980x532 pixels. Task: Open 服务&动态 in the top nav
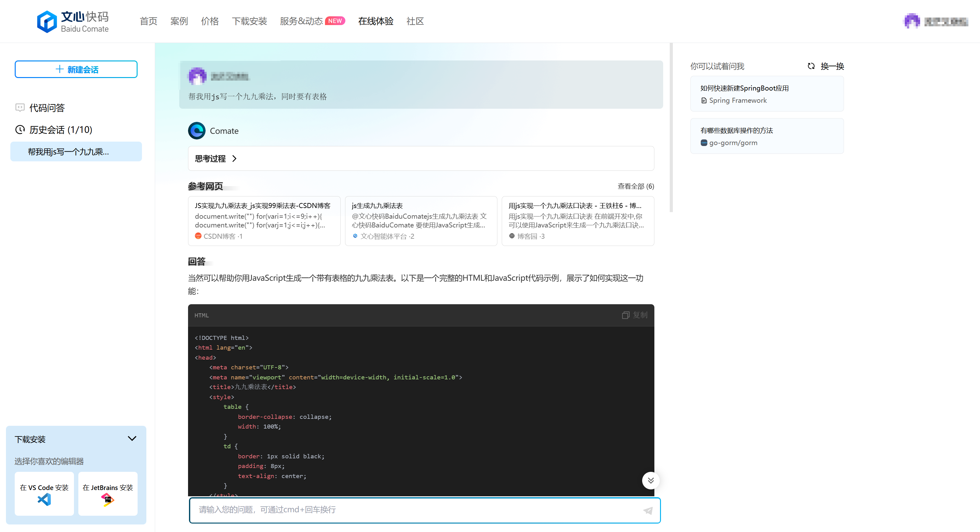click(301, 21)
